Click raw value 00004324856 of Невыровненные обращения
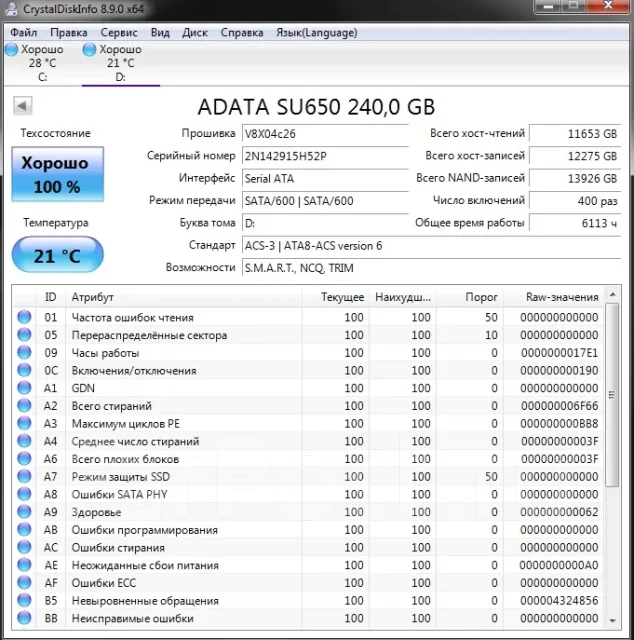This screenshot has height=640, width=634. [559, 600]
